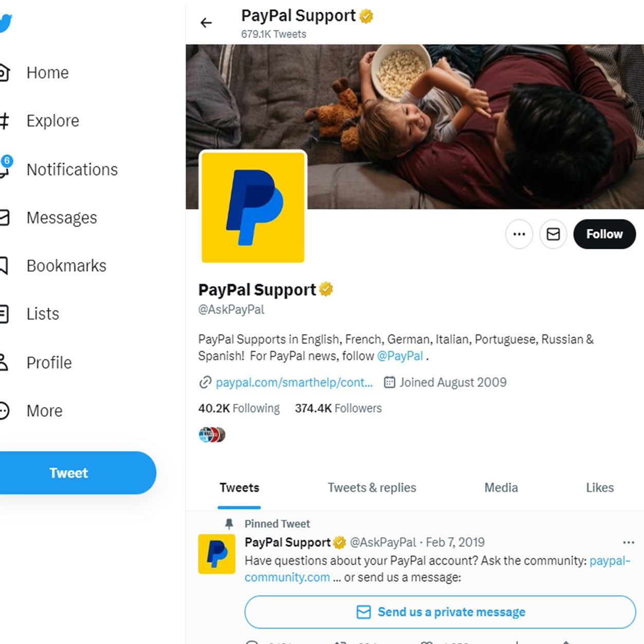Click the Twitter bird logo
Screen dimensions: 644x644
(x=5, y=23)
